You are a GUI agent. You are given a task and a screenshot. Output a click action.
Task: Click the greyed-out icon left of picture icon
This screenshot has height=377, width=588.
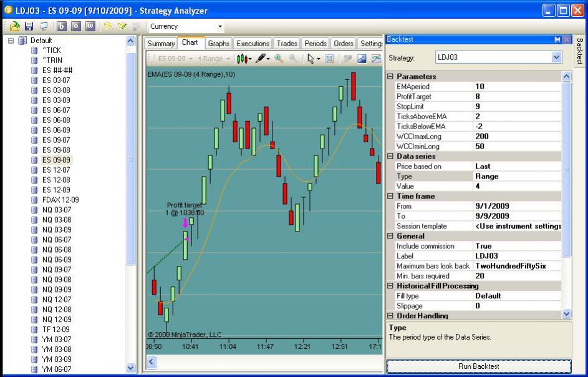pos(347,59)
